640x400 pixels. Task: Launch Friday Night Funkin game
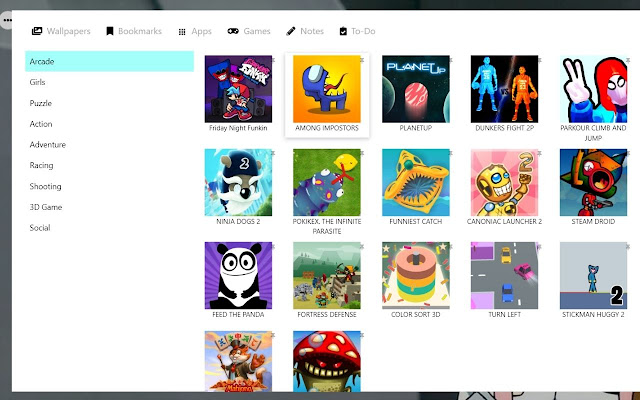(x=238, y=89)
